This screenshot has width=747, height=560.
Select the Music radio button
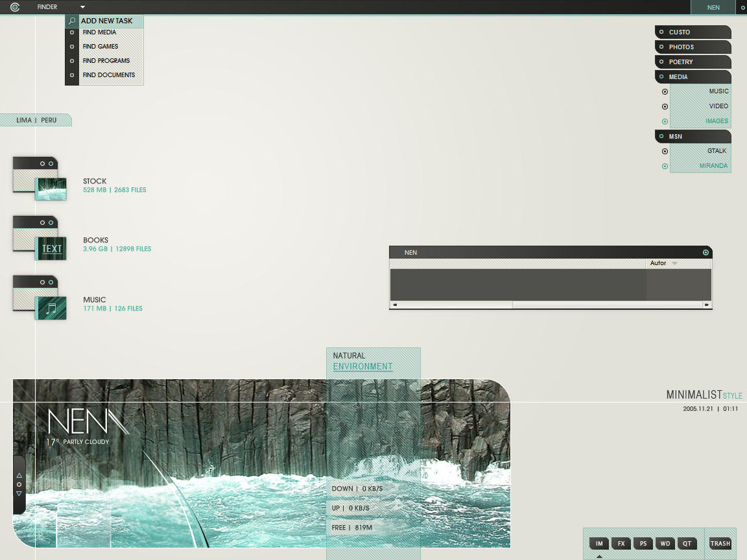[x=665, y=91]
